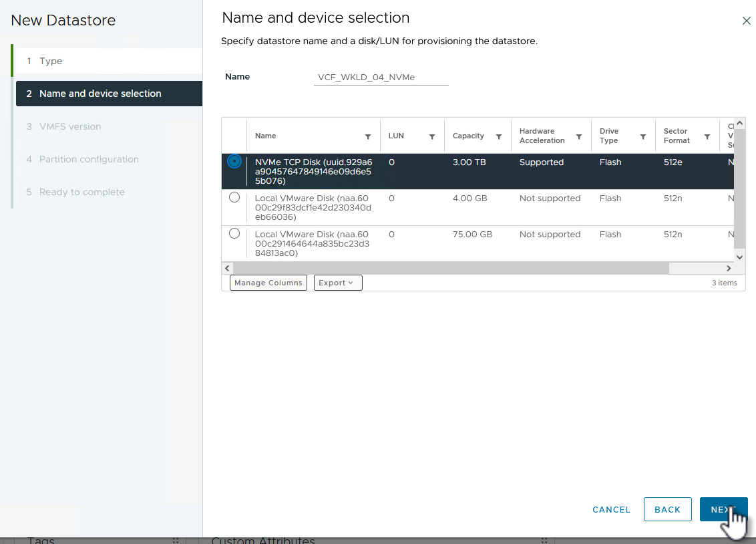Screen dimensions: 756x544
Task: Select the 4.00 GB Local VMware Disk
Action: [x=234, y=197]
